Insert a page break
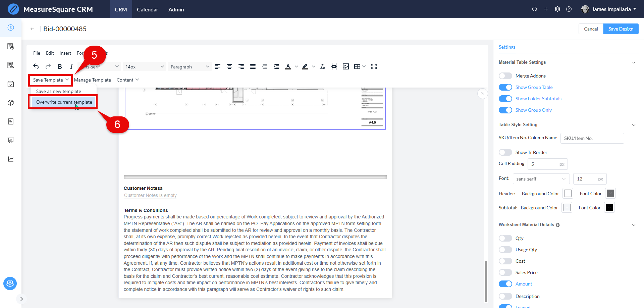The height and width of the screenshot is (308, 644). pos(334,66)
